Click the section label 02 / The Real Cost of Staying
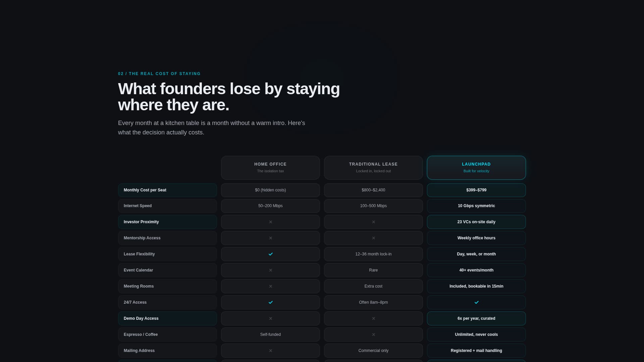This screenshot has width=644, height=362. click(x=159, y=74)
